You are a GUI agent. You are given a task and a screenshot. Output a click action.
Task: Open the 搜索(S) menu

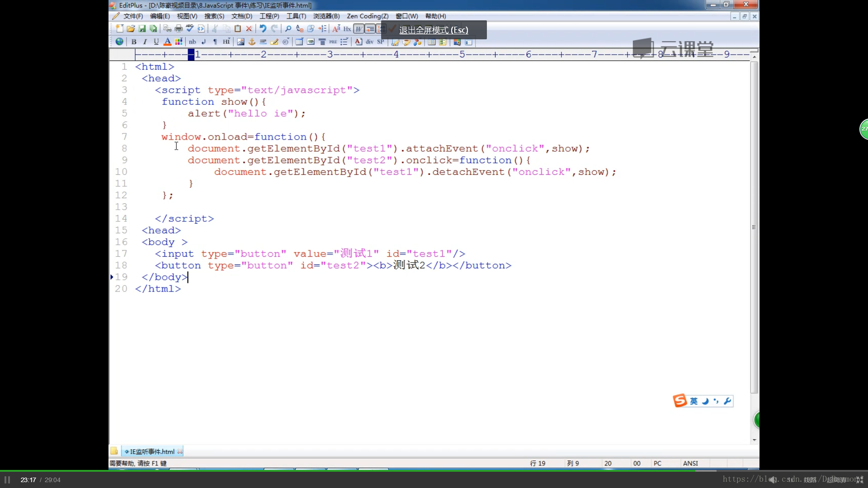coord(214,16)
